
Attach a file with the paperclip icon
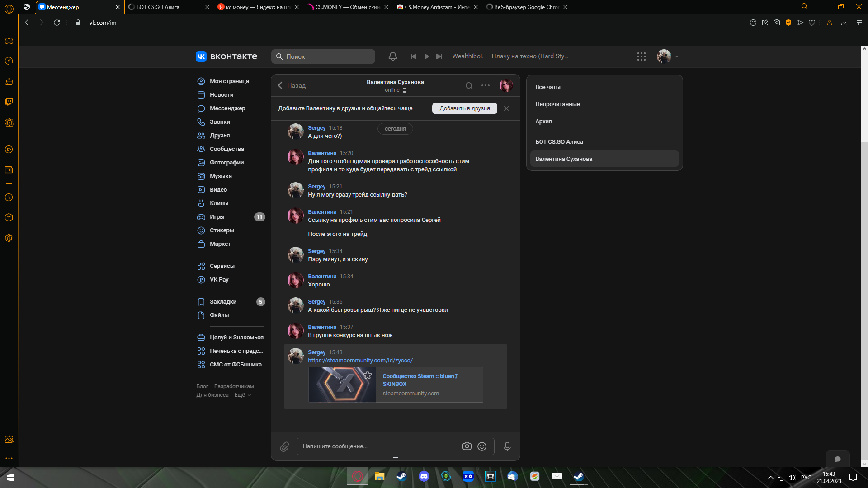[284, 447]
